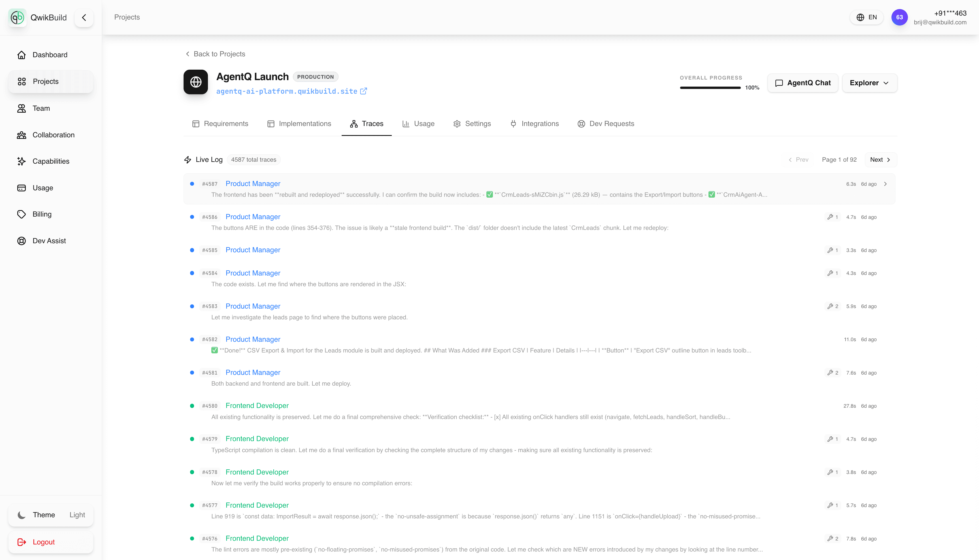Open Product Manager trace #4584
979x560 pixels.
tap(540, 279)
